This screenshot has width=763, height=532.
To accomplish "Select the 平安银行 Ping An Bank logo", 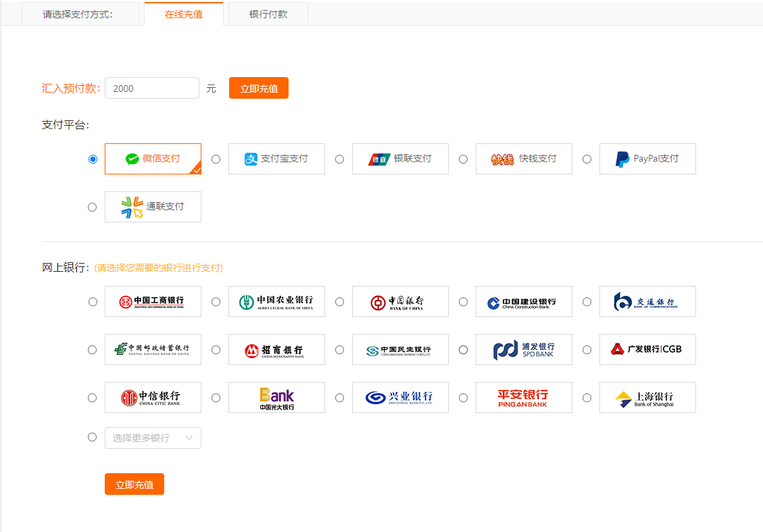I will coord(524,397).
